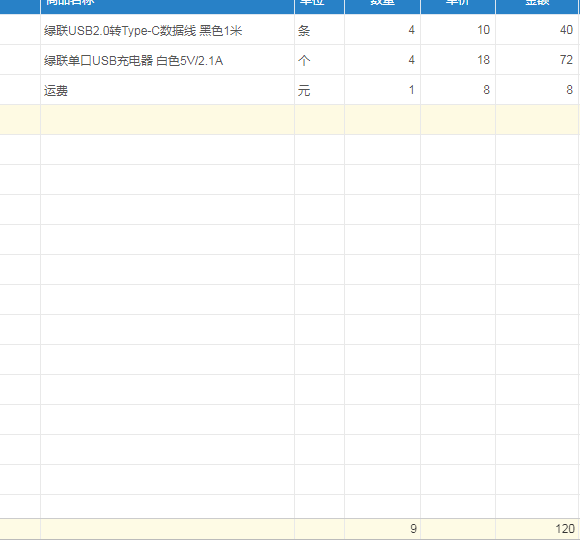Click the highlighted empty row's quantity cell
The height and width of the screenshot is (549, 580).
(382, 120)
